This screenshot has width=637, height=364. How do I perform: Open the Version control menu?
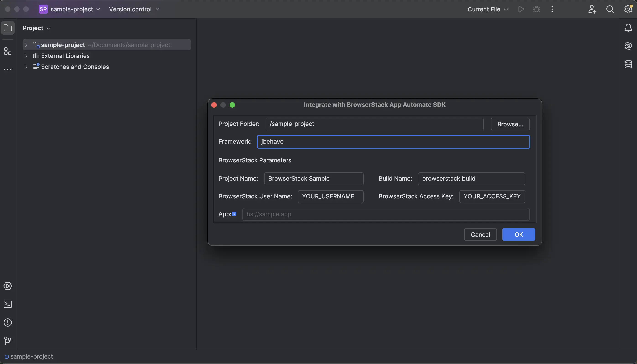[134, 10]
